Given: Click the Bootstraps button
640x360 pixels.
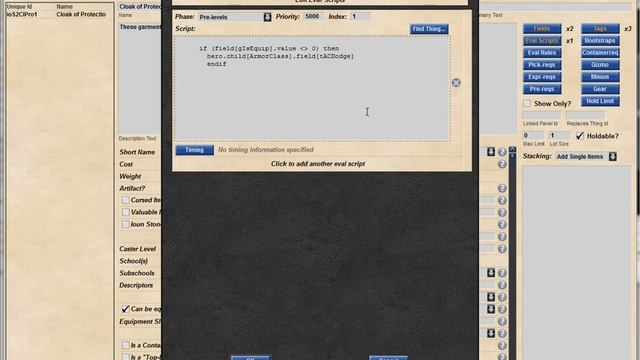Looking at the screenshot, I should 600,40.
